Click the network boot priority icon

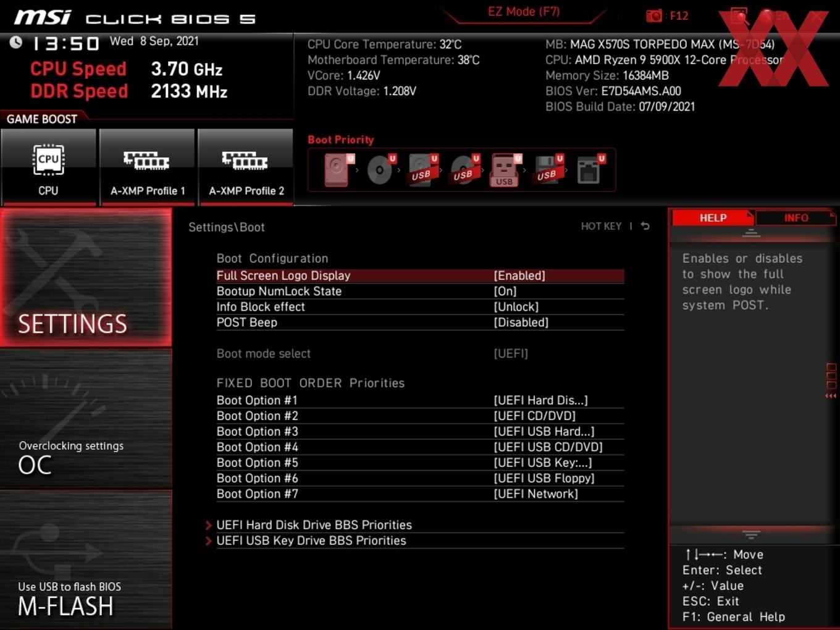point(590,170)
